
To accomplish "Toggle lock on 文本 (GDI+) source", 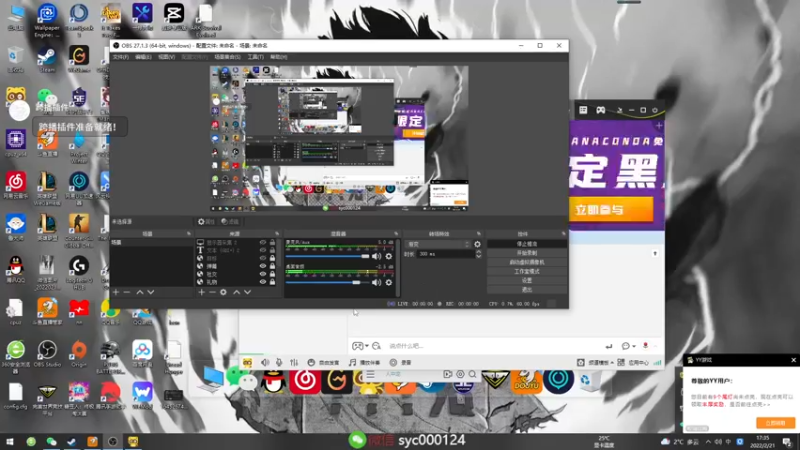I will coord(272,251).
